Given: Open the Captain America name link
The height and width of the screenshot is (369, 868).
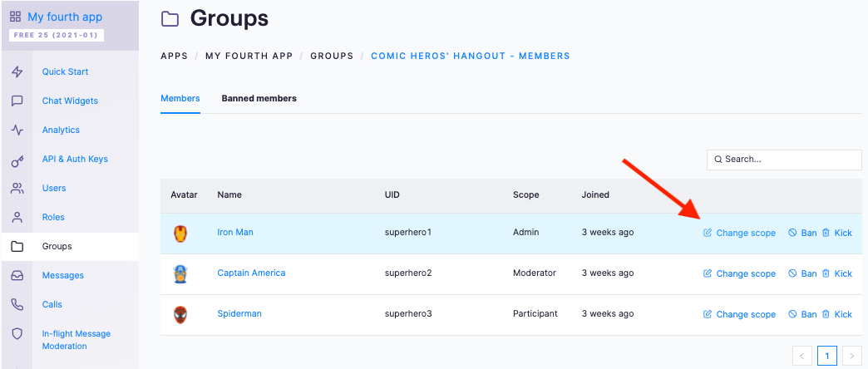Looking at the screenshot, I should click(x=251, y=273).
